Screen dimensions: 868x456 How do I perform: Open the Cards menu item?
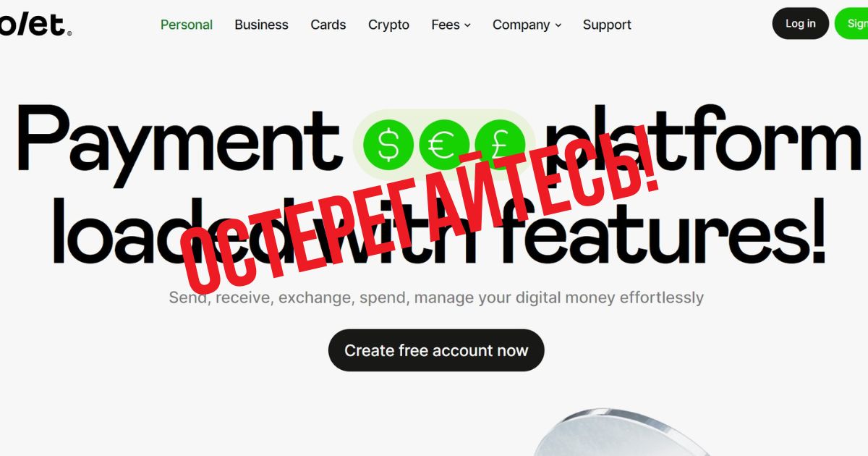pyautogui.click(x=328, y=25)
